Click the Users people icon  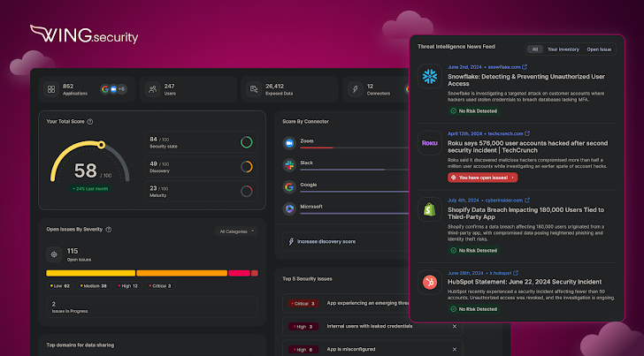tap(153, 89)
